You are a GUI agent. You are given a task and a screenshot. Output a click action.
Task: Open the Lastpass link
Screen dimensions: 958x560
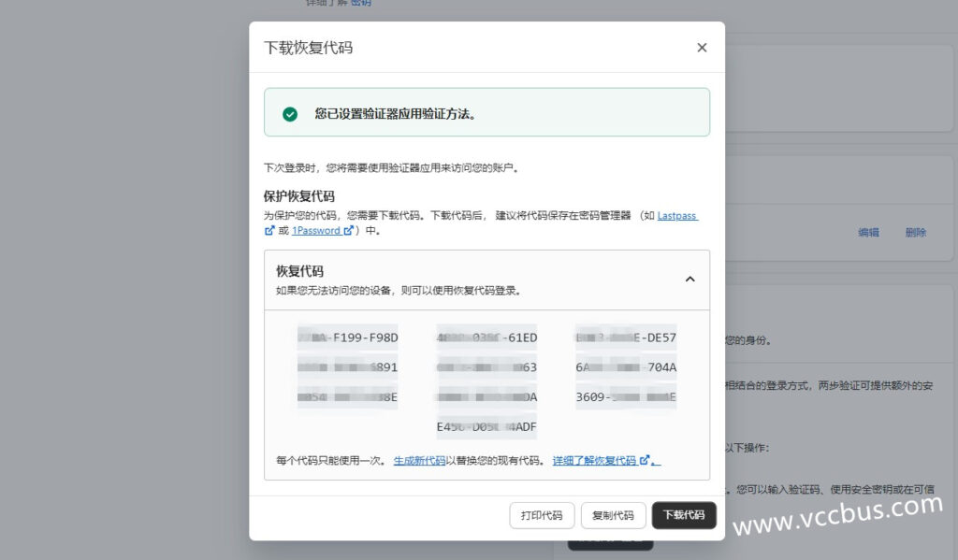click(677, 215)
